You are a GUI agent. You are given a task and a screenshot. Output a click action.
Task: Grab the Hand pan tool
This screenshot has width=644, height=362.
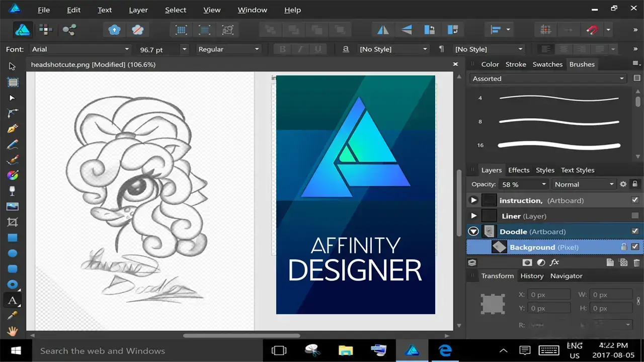point(13,330)
